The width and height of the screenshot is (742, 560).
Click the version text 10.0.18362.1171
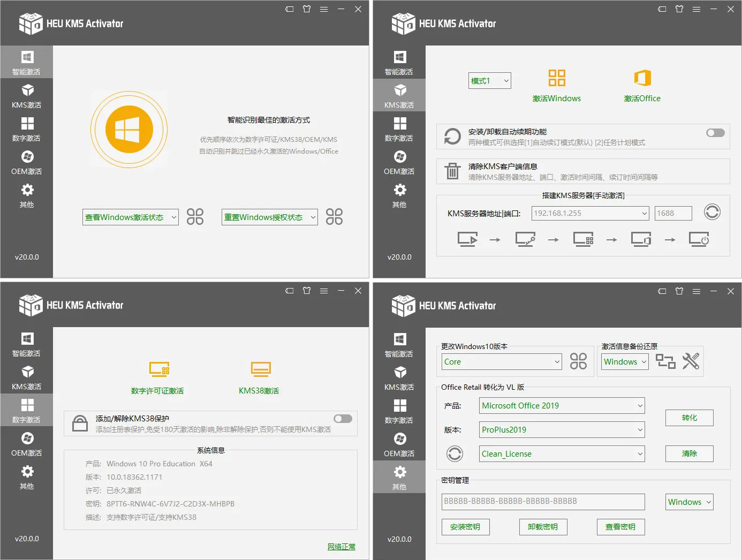pos(134,477)
